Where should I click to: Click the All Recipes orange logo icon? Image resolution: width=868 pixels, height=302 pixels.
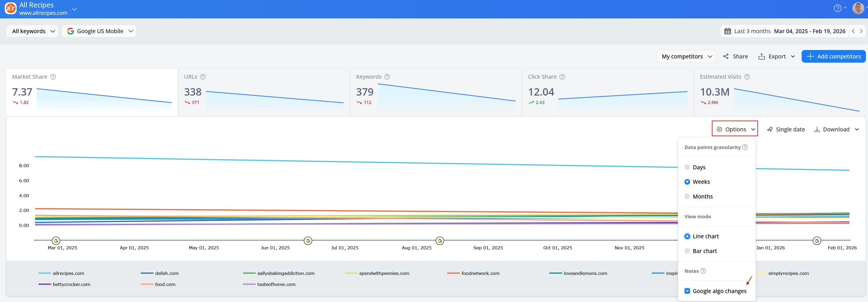pos(11,8)
